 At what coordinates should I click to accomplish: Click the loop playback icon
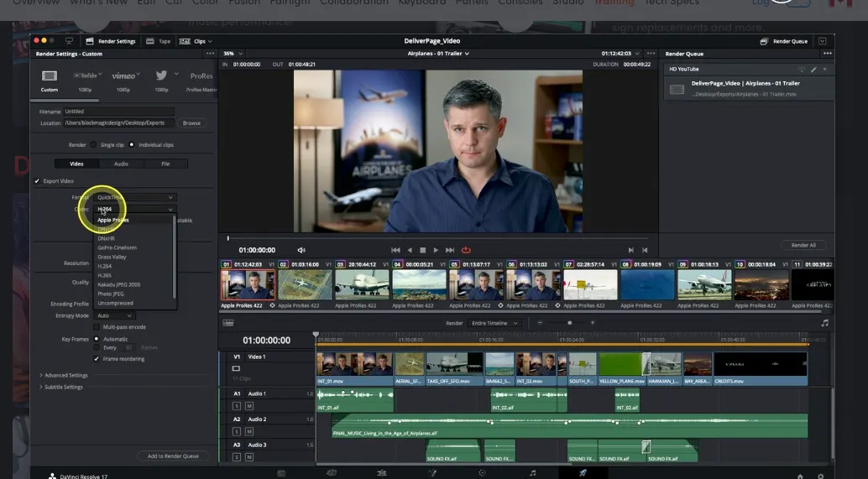coord(466,250)
